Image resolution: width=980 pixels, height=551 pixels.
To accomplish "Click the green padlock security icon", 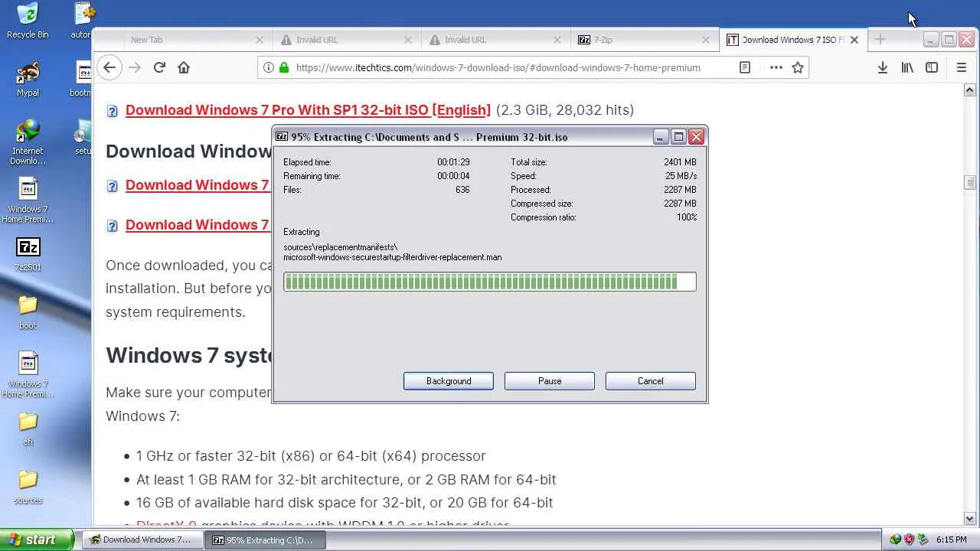I will tap(284, 67).
